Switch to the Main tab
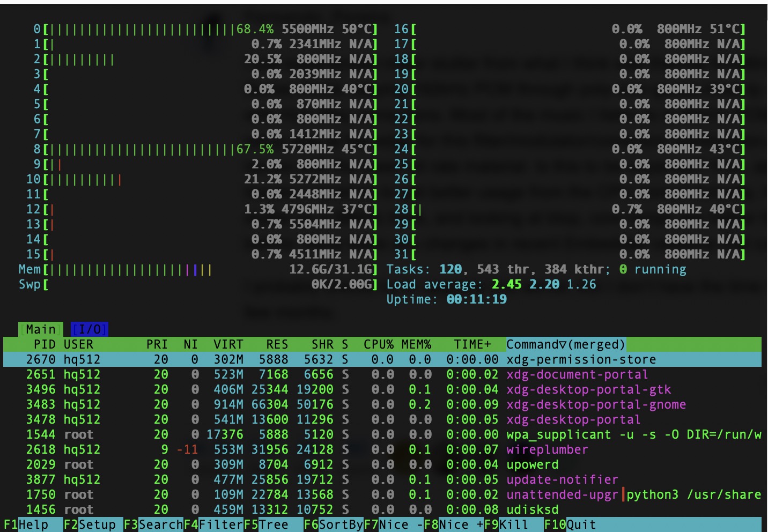768x532 pixels. [41, 329]
